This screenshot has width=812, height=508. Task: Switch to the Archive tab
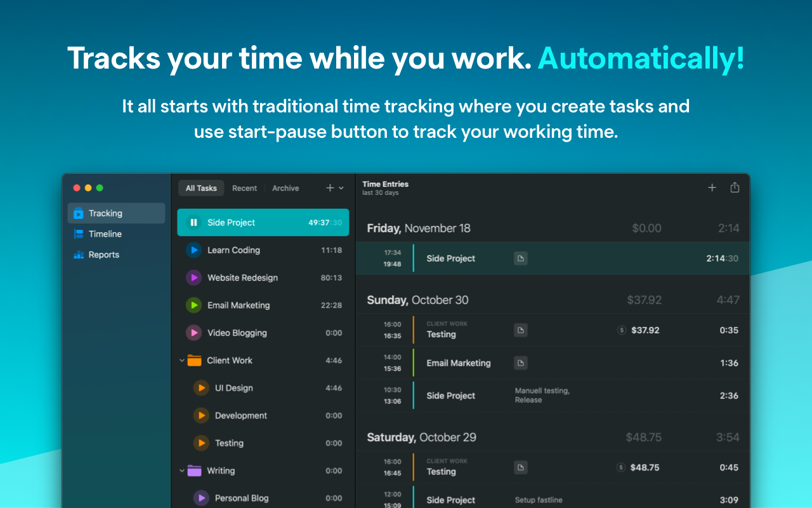click(285, 188)
